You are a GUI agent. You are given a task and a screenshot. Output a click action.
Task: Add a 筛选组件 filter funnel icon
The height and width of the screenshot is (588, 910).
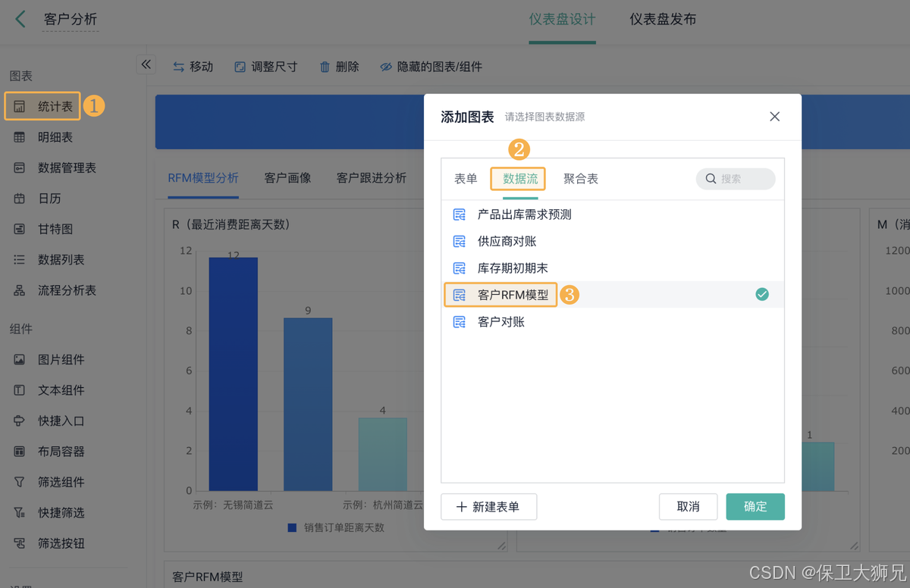(x=20, y=482)
